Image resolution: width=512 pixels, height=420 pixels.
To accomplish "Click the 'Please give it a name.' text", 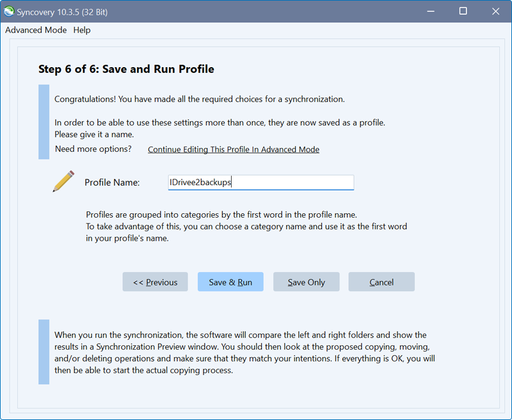I will point(94,134).
